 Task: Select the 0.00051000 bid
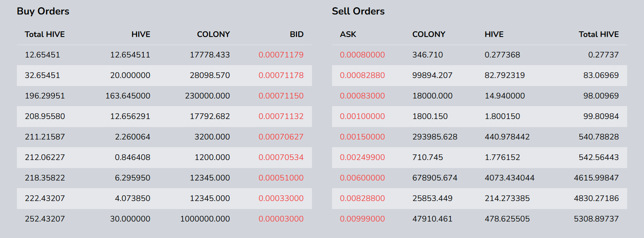point(281,178)
